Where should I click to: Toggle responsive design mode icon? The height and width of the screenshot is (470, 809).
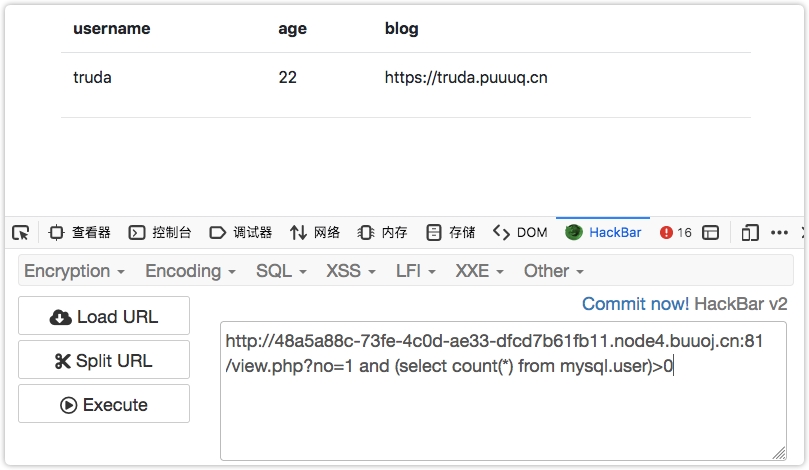[x=750, y=232]
